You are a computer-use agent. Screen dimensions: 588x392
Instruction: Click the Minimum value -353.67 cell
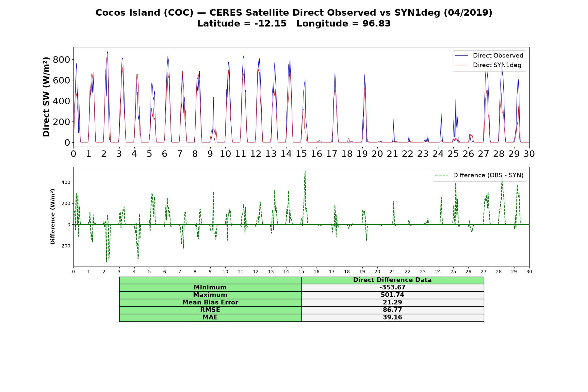[x=392, y=287]
